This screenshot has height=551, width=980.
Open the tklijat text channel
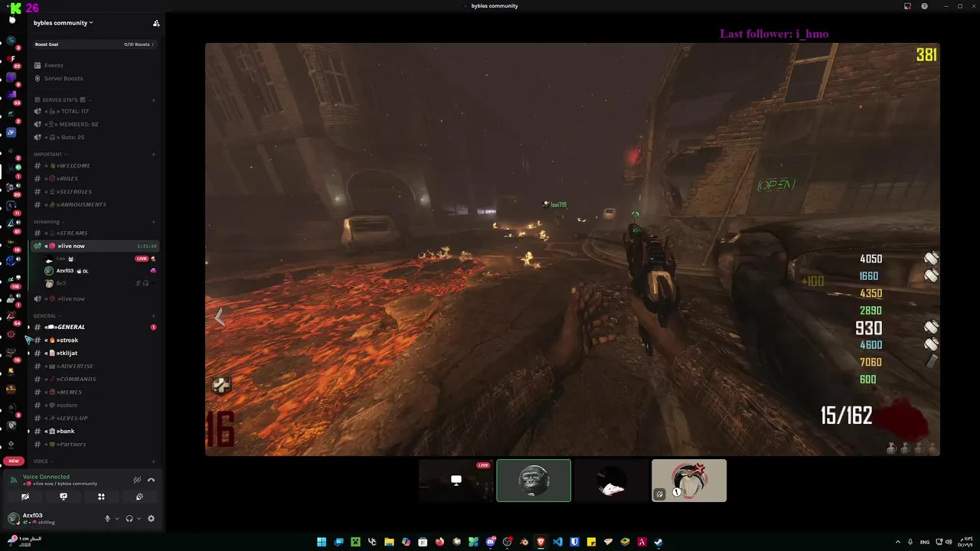click(95, 353)
